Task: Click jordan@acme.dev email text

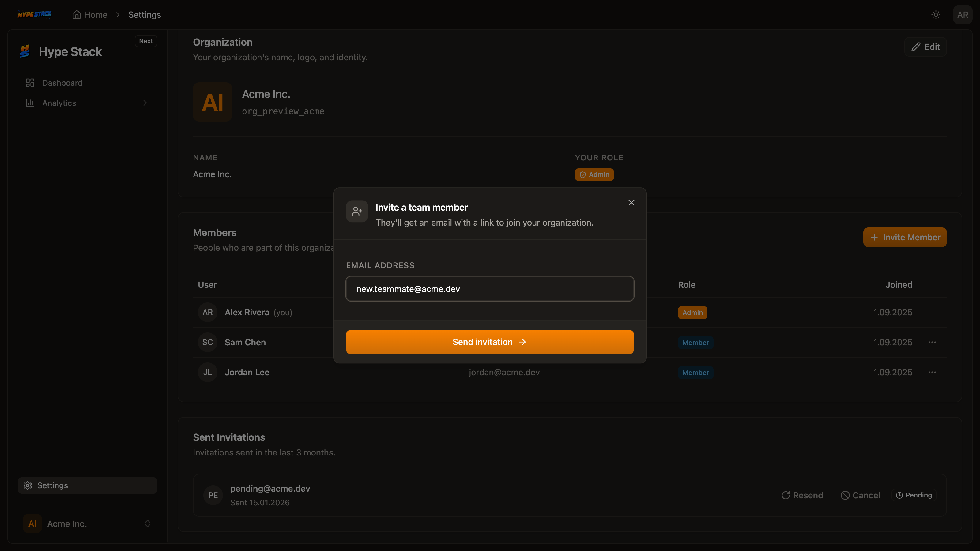Action: [504, 372]
